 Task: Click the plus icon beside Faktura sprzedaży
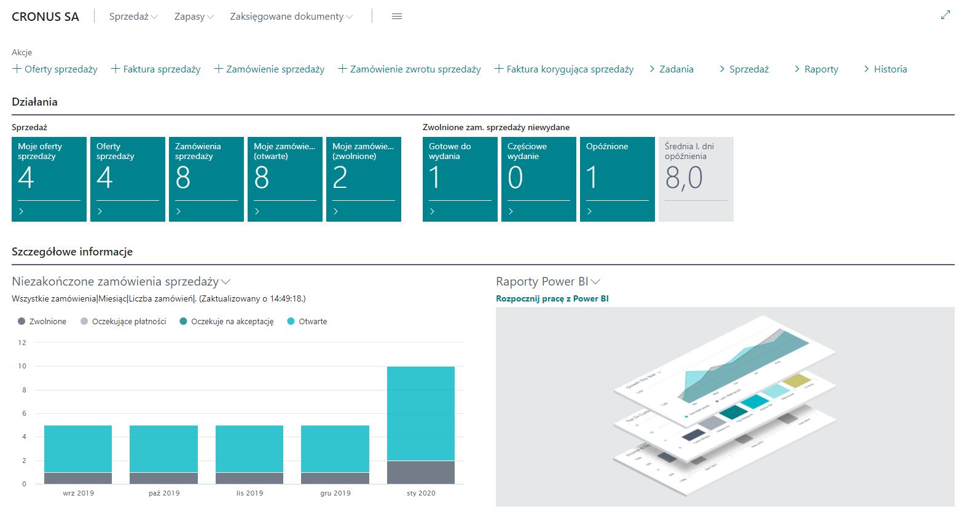tap(115, 69)
